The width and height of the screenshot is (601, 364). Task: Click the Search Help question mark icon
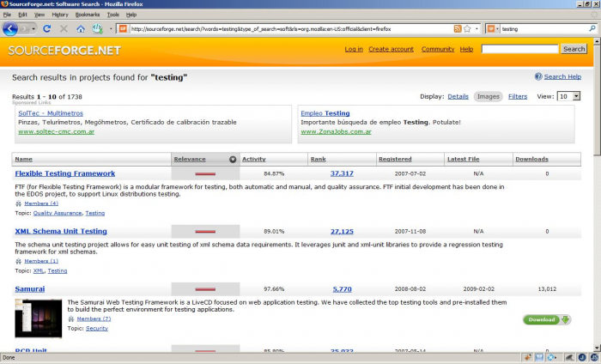pyautogui.click(x=538, y=76)
